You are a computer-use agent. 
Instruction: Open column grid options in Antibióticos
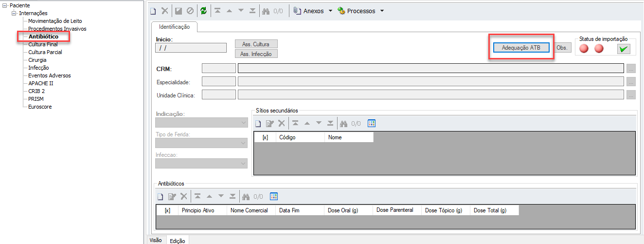click(x=274, y=196)
